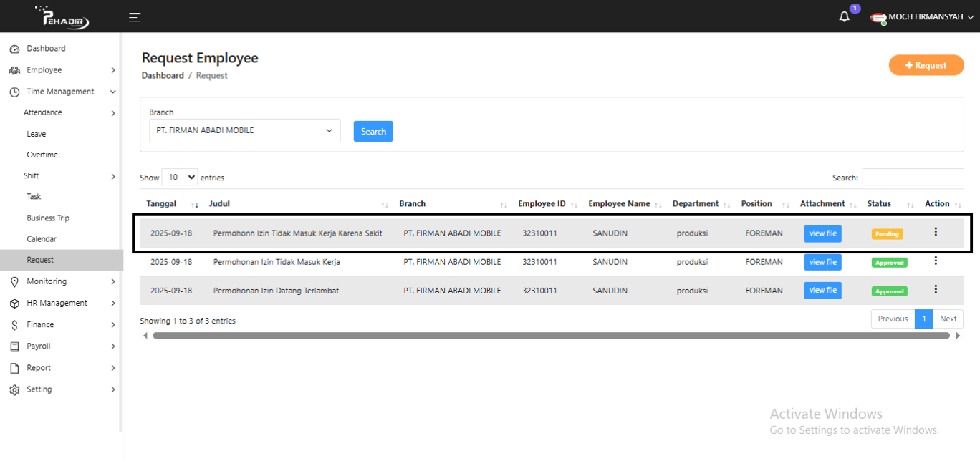Open three-dot action menu for Pending request
Screen dimensions: 980x461
(x=936, y=232)
